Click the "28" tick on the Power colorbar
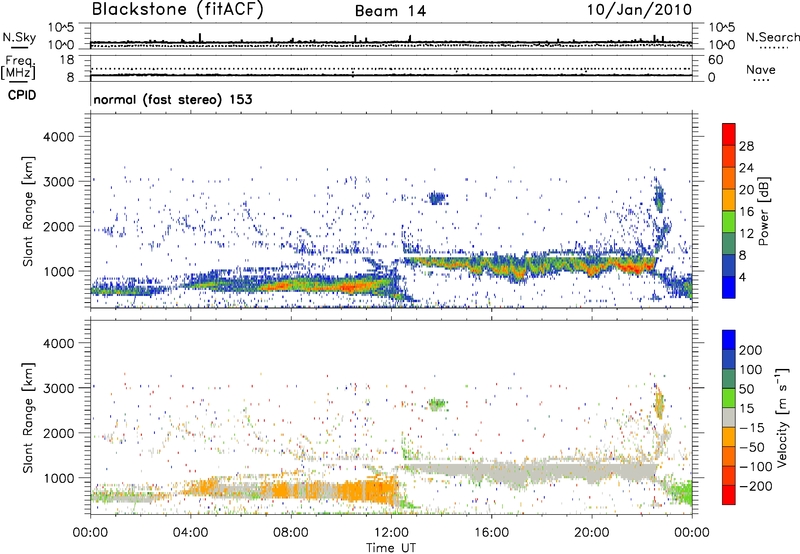Viewport: 800px width, 554px height. (746, 146)
